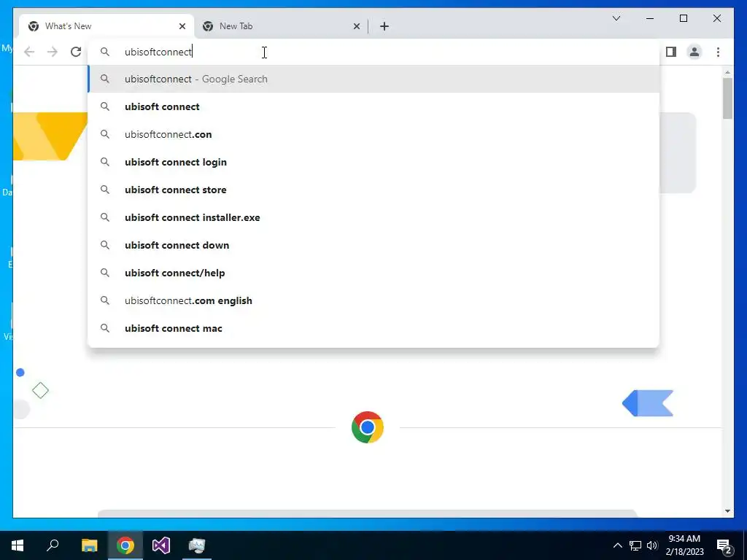Pick 'ubisoftconnect.com english' suggestion
Screen dimensions: 747x560
[x=374, y=300]
